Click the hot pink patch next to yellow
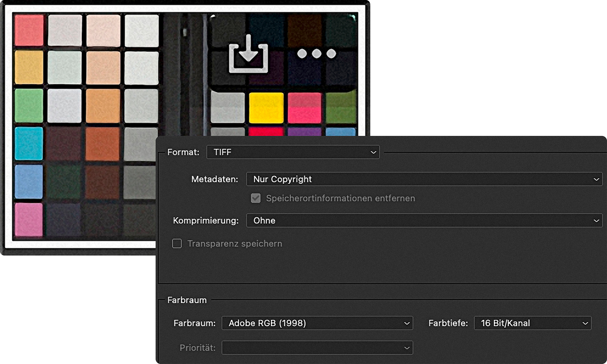The image size is (607, 364). tap(304, 108)
